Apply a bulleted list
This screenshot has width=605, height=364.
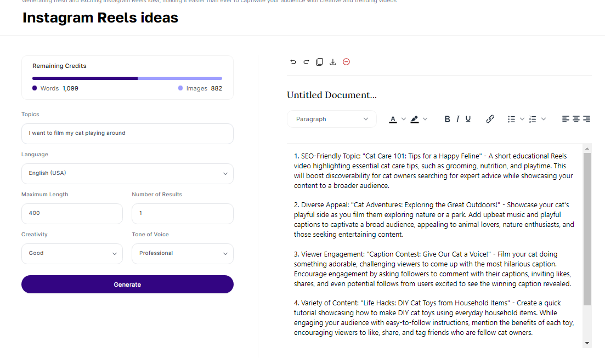[x=512, y=118]
